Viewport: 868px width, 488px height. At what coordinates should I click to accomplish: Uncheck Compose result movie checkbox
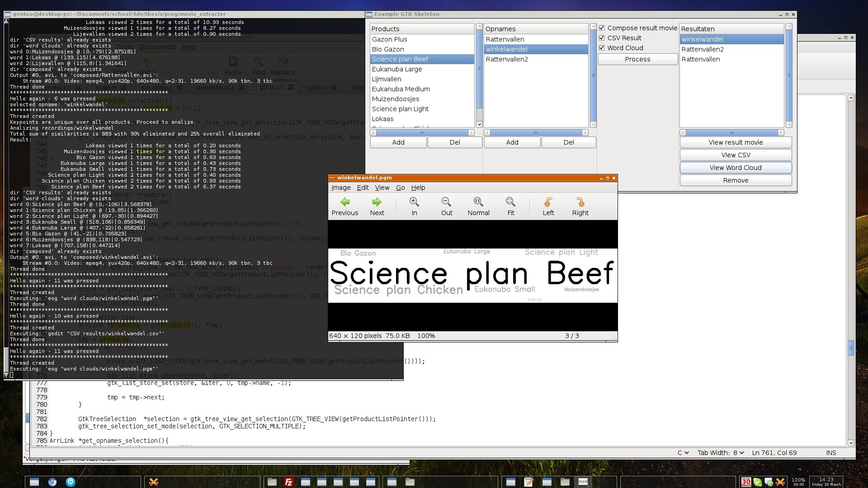602,28
